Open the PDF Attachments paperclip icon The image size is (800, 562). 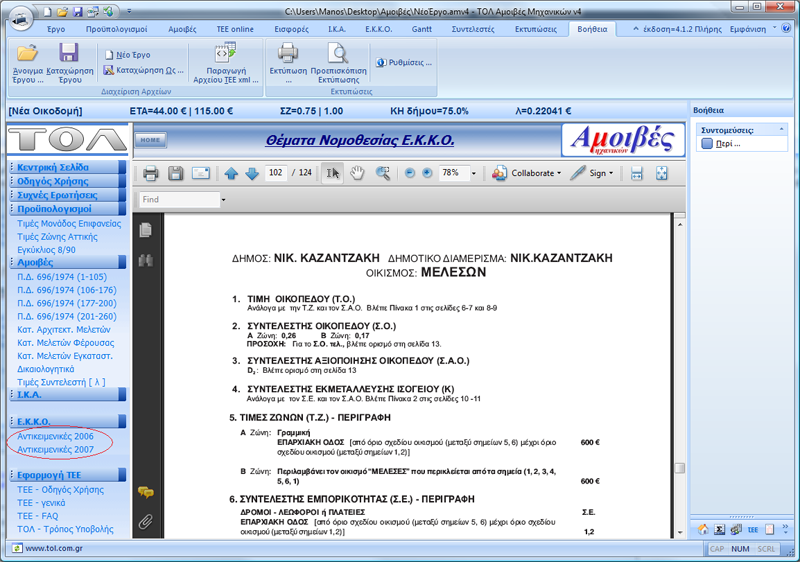coord(146,522)
